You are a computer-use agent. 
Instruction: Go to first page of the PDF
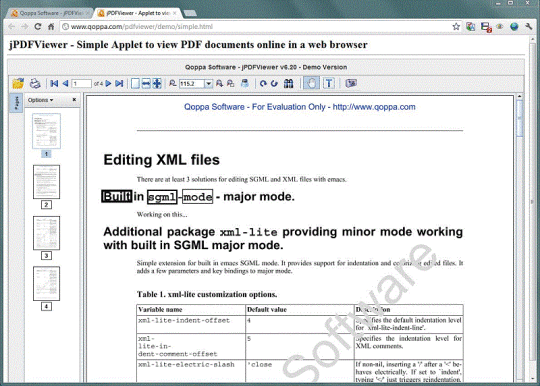pos(54,83)
